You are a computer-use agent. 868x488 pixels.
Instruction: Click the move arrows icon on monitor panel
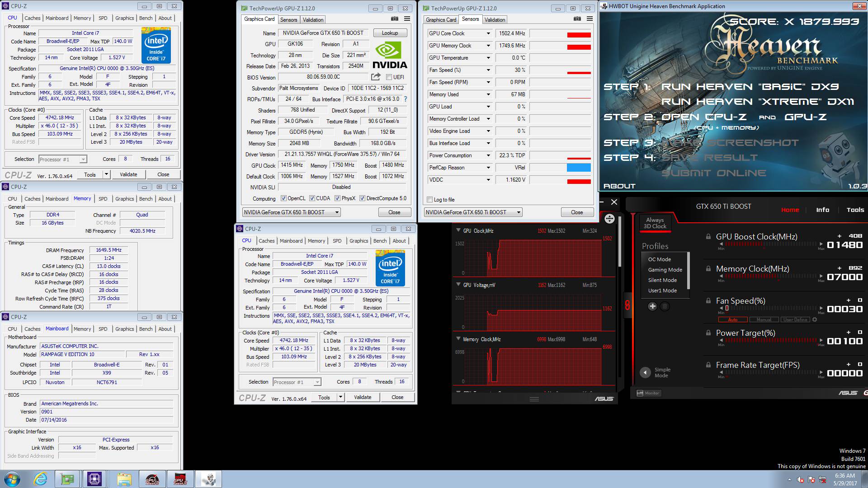pos(609,219)
